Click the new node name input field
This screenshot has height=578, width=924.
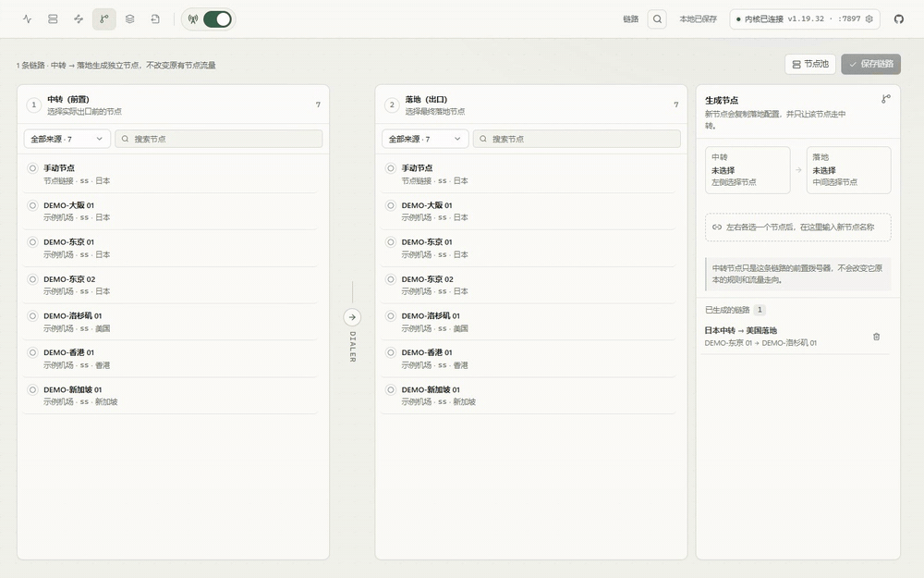(x=798, y=228)
